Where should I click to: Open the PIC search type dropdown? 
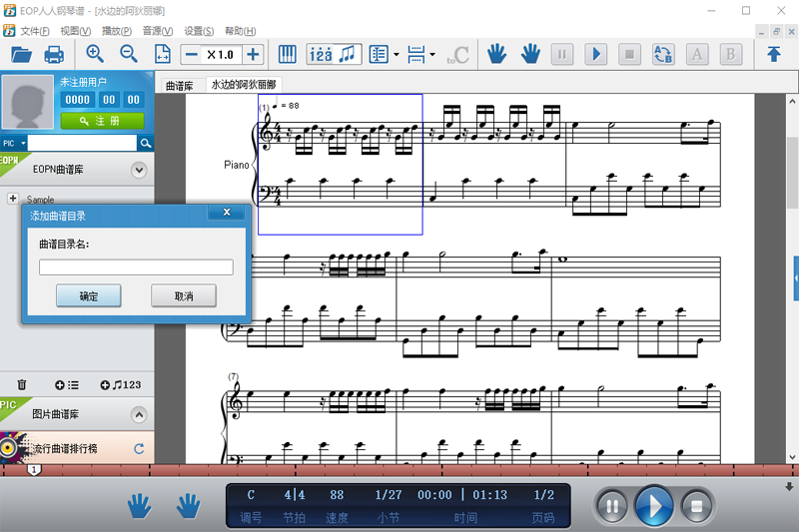coord(14,143)
